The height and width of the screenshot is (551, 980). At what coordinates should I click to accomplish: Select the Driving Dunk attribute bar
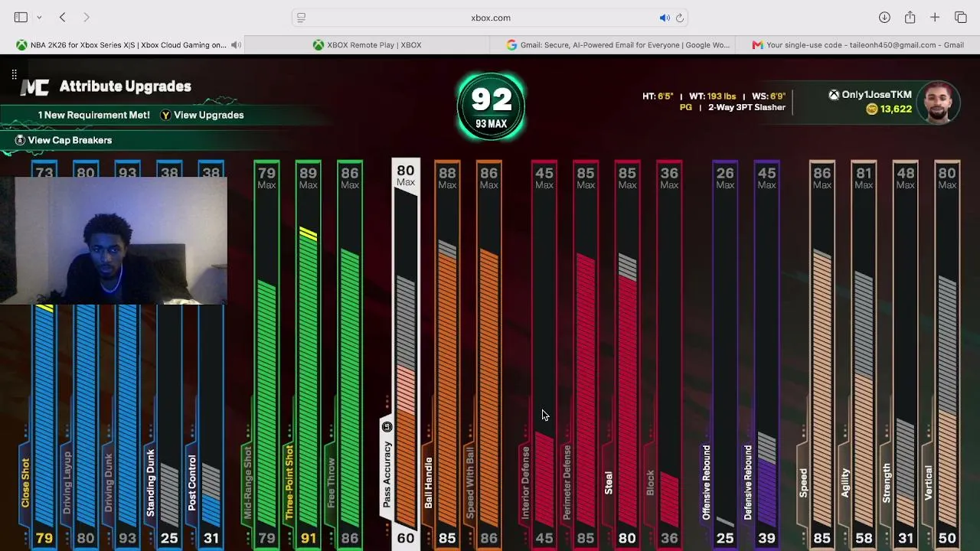point(127,354)
